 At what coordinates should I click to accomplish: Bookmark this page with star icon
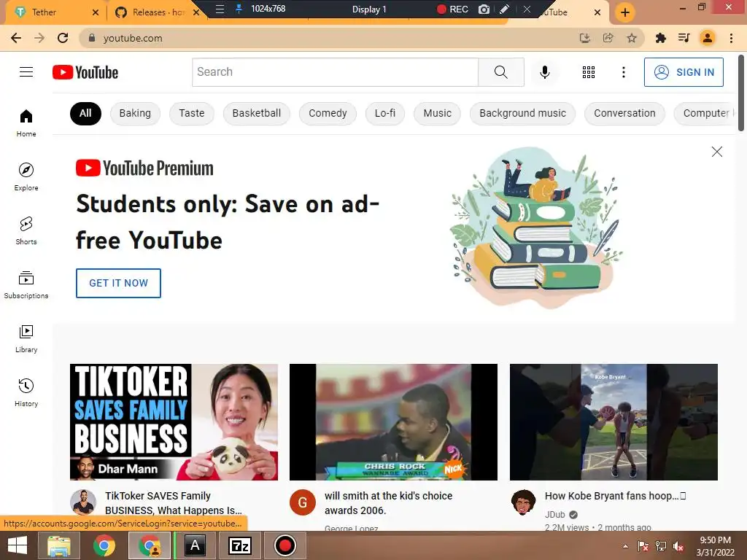(632, 38)
